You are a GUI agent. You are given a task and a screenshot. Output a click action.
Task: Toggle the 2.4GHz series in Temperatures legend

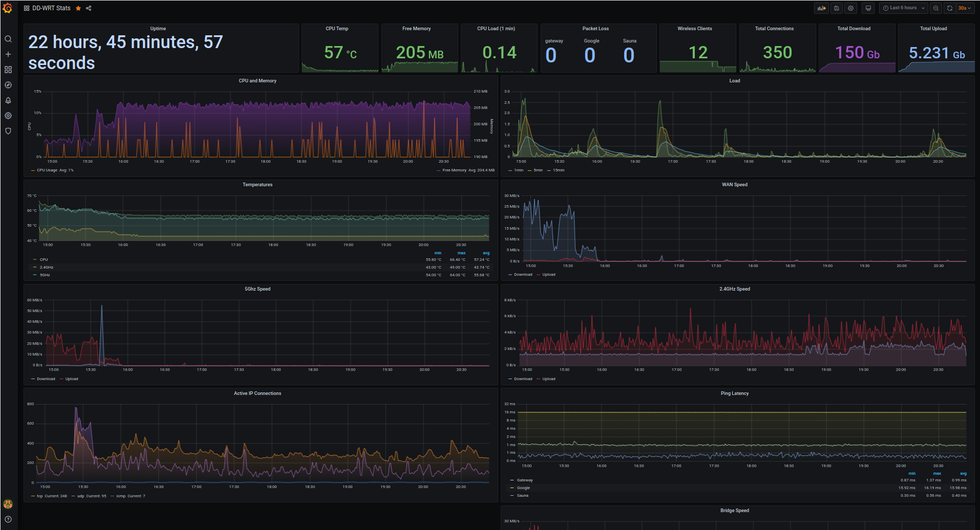[x=47, y=268]
